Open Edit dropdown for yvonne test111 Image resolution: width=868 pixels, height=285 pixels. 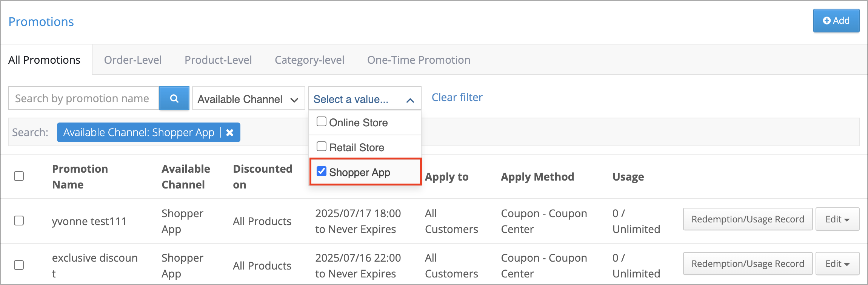click(837, 219)
